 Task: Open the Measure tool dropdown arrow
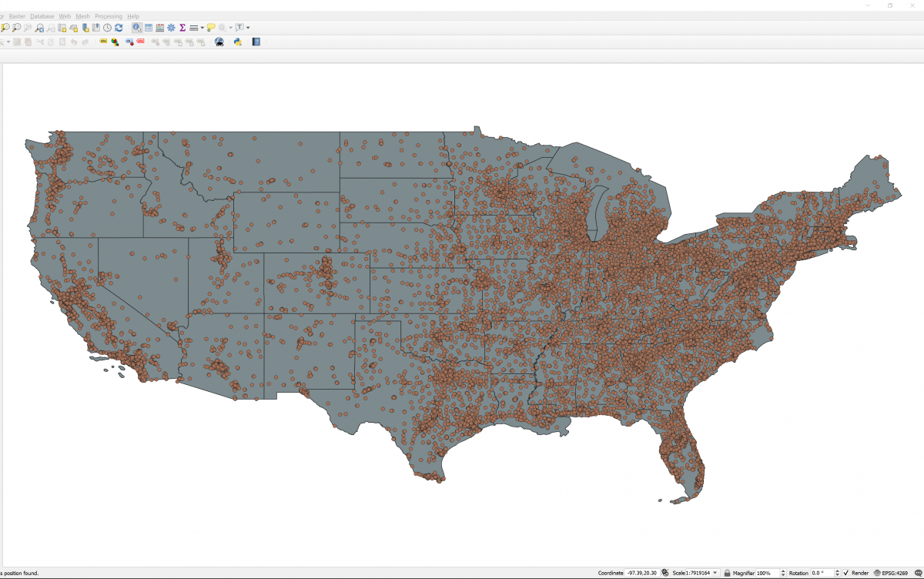[x=202, y=27]
